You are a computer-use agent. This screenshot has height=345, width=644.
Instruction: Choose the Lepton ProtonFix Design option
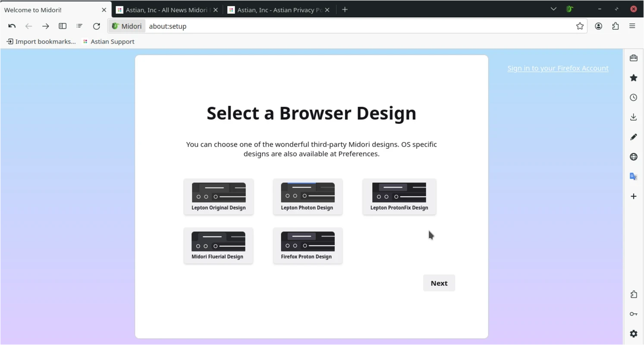[399, 197]
